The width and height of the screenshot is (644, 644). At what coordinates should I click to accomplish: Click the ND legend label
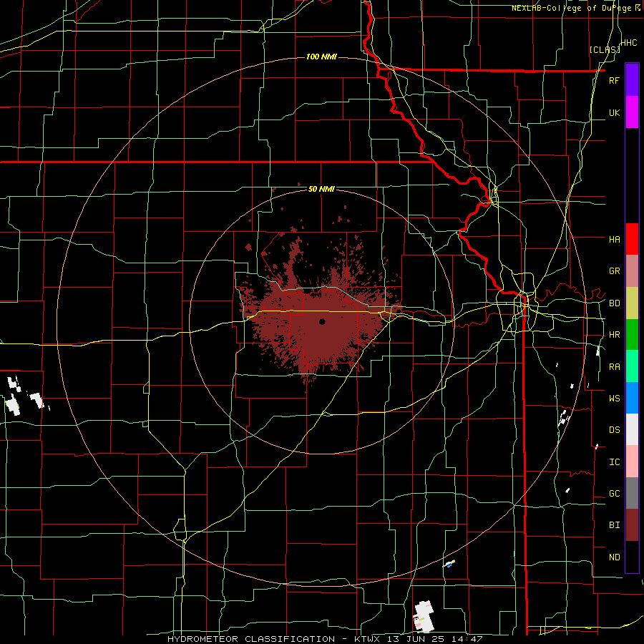[614, 557]
